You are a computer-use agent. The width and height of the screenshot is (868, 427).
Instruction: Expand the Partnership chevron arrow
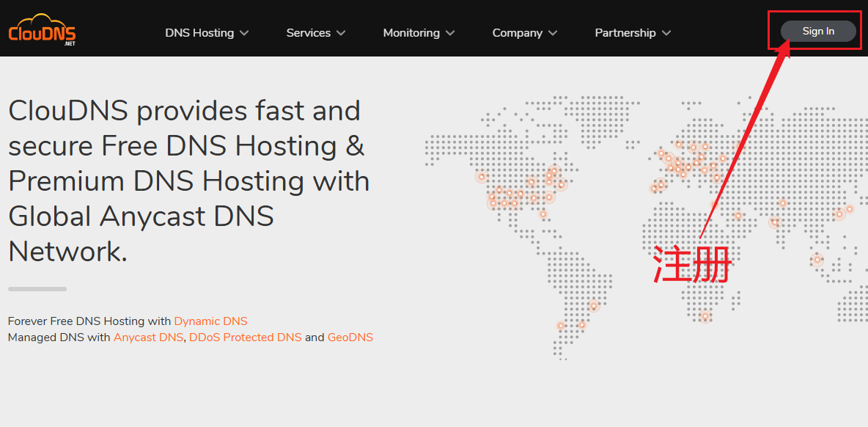coord(666,33)
